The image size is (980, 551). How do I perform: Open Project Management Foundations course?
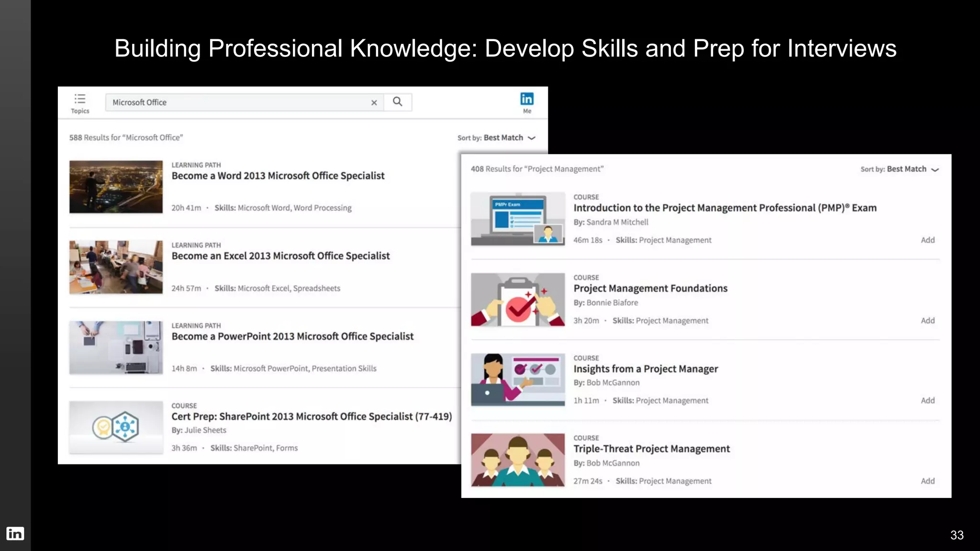[x=650, y=288]
